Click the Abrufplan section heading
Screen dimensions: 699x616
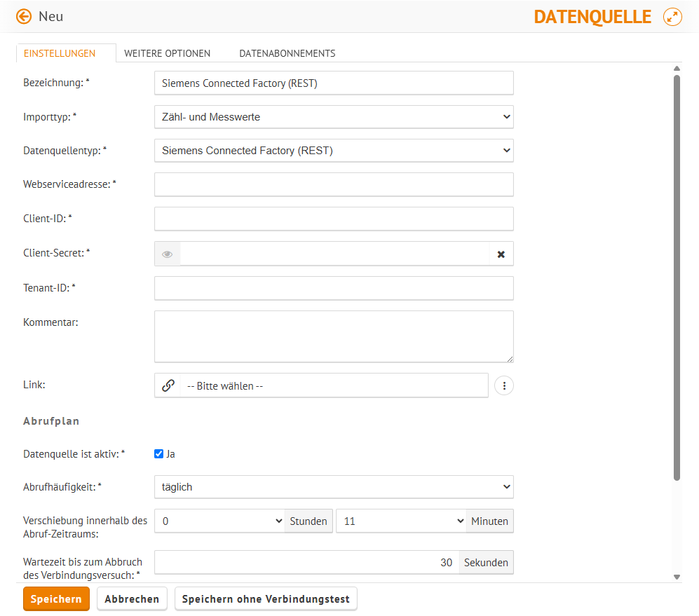[x=51, y=421]
